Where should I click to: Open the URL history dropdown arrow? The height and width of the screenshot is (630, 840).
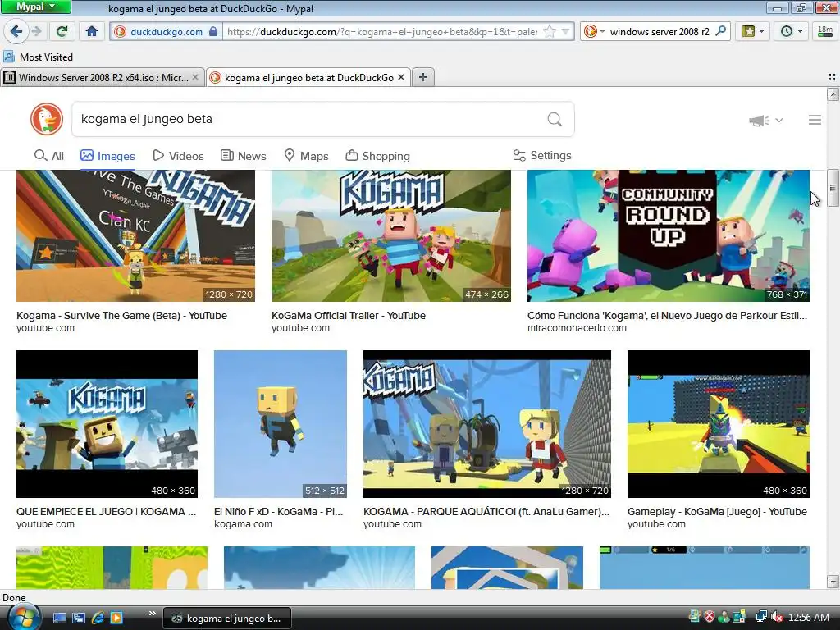(566, 32)
